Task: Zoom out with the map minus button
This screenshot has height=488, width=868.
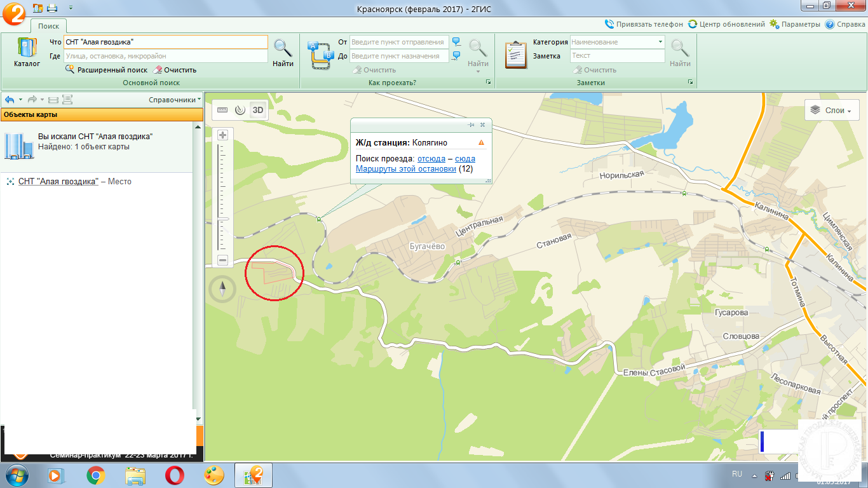Action: coord(223,260)
